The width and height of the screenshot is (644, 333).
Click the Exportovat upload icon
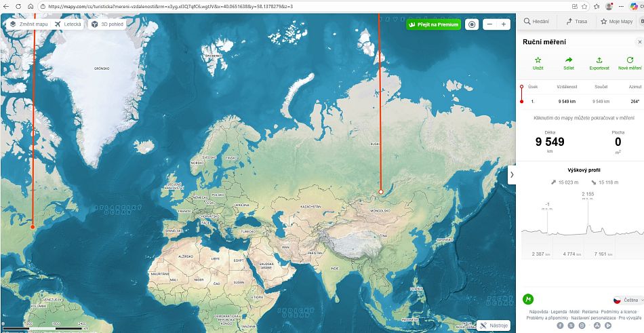[599, 60]
